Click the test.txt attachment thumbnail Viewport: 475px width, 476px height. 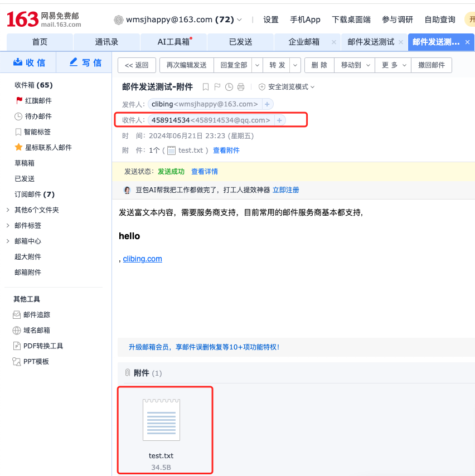click(x=161, y=418)
